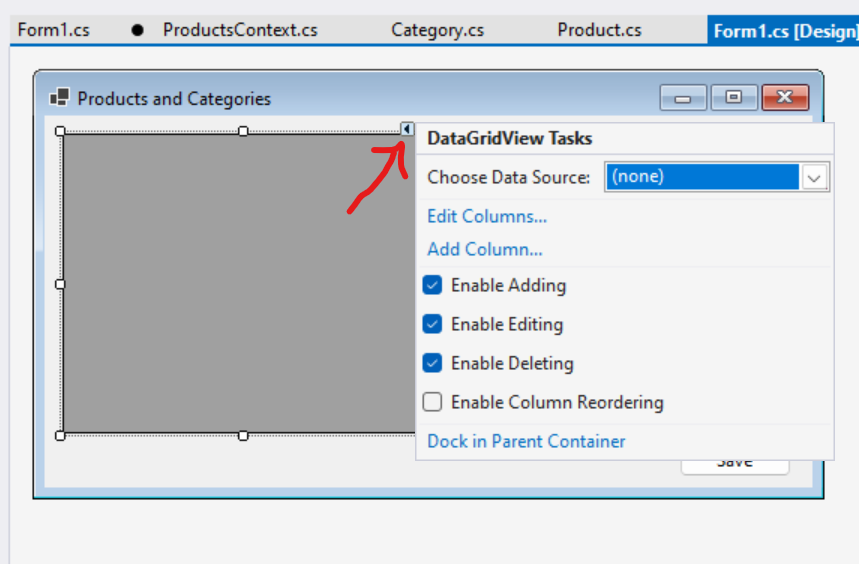This screenshot has height=564, width=859.
Task: Choose Dock in Parent Container
Action: click(526, 442)
